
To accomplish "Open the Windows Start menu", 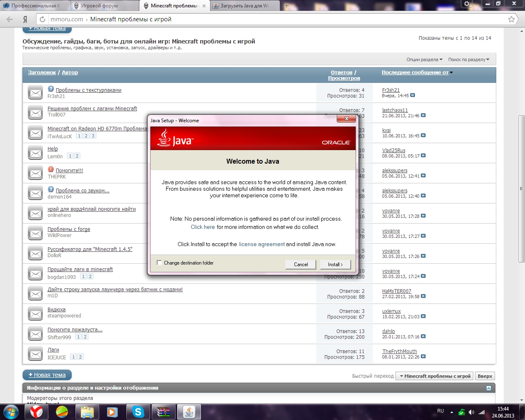I will tap(10, 411).
